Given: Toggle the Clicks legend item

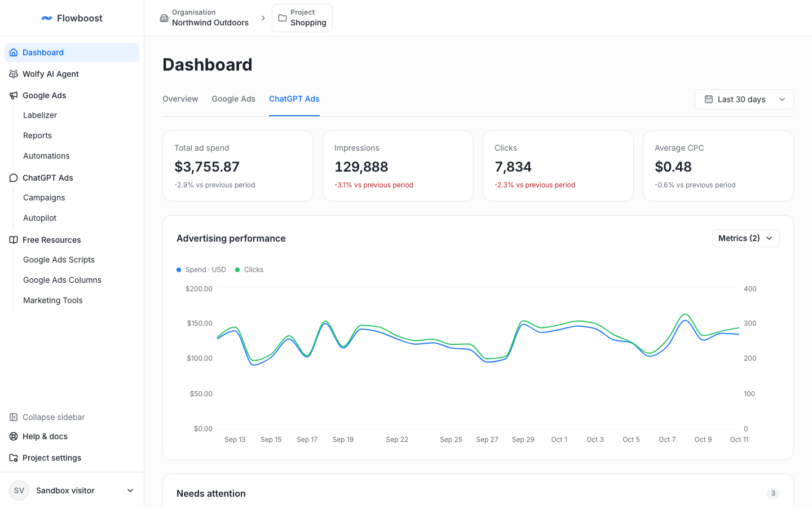Looking at the screenshot, I should click(x=249, y=270).
